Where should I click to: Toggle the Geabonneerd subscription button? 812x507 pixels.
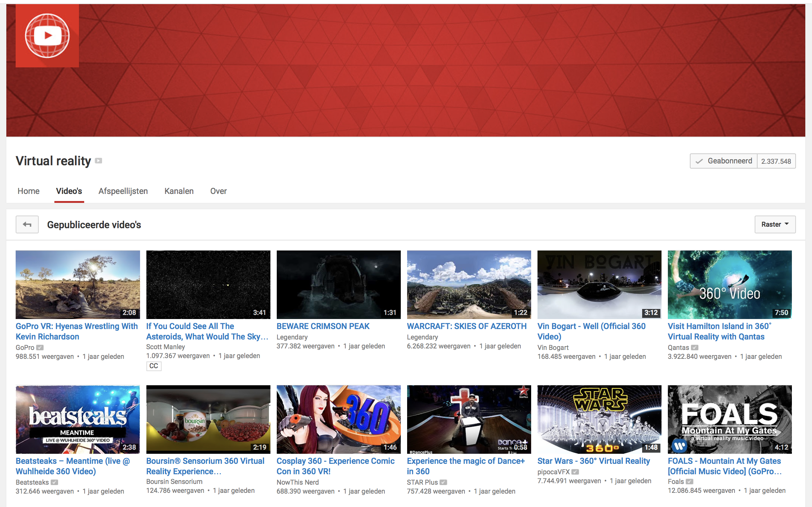coord(724,161)
